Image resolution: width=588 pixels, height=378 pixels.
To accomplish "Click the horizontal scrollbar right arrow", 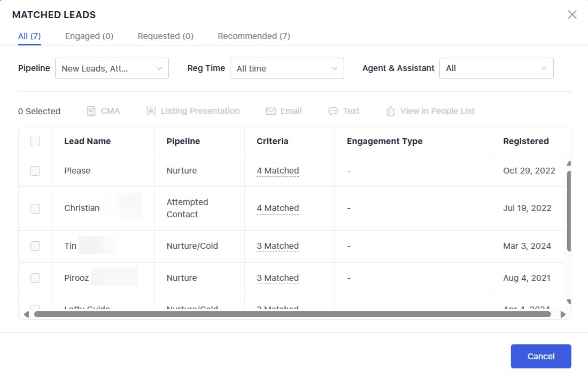I will tap(562, 314).
